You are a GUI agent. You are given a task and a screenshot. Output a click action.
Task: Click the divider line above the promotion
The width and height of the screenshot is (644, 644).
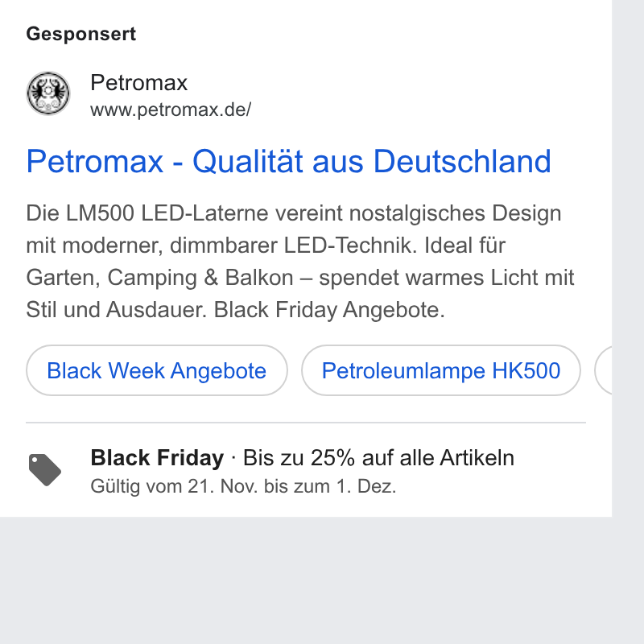(306, 422)
